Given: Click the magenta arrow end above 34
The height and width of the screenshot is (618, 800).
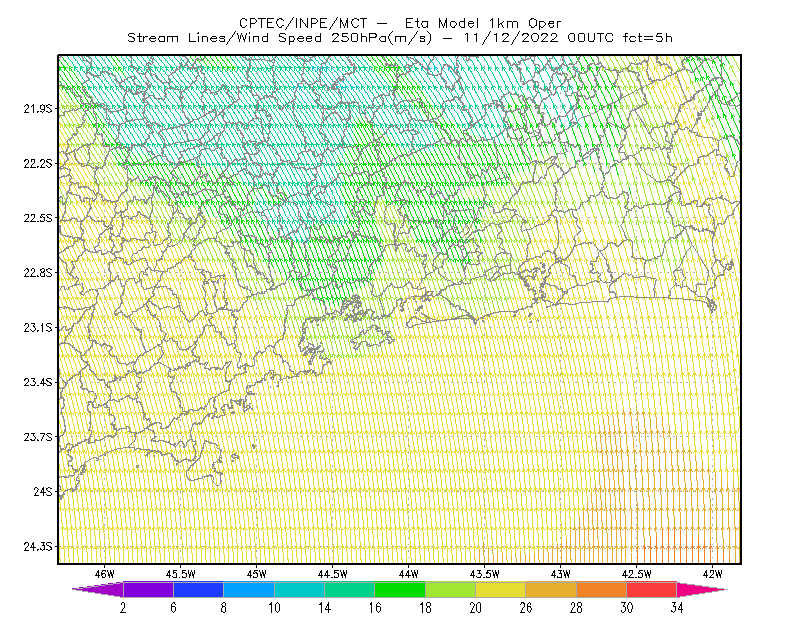Looking at the screenshot, I should 702,589.
